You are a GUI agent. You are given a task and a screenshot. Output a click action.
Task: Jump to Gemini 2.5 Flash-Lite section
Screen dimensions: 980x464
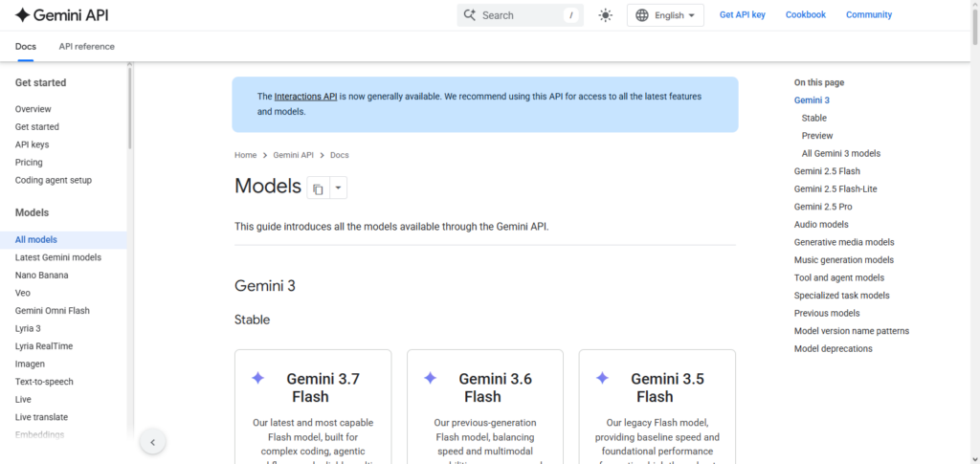pyautogui.click(x=835, y=188)
